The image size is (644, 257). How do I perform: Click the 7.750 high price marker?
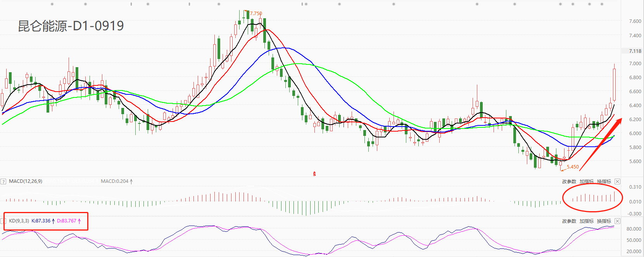point(256,13)
